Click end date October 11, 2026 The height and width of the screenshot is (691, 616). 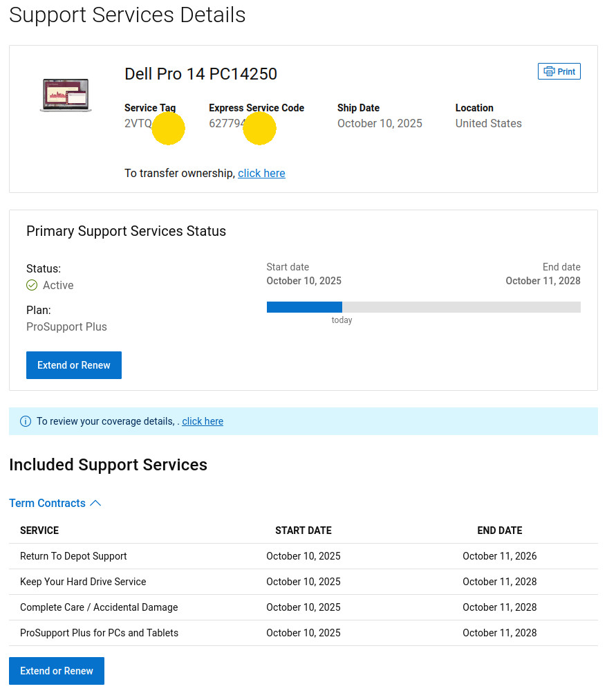[500, 556]
